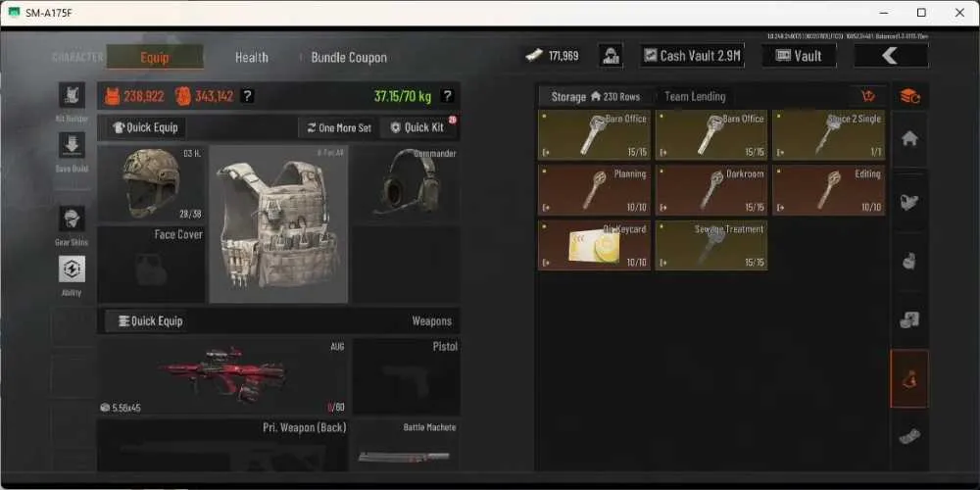
Task: Select the Pri. Weapon (Back) slot
Action: (222, 445)
